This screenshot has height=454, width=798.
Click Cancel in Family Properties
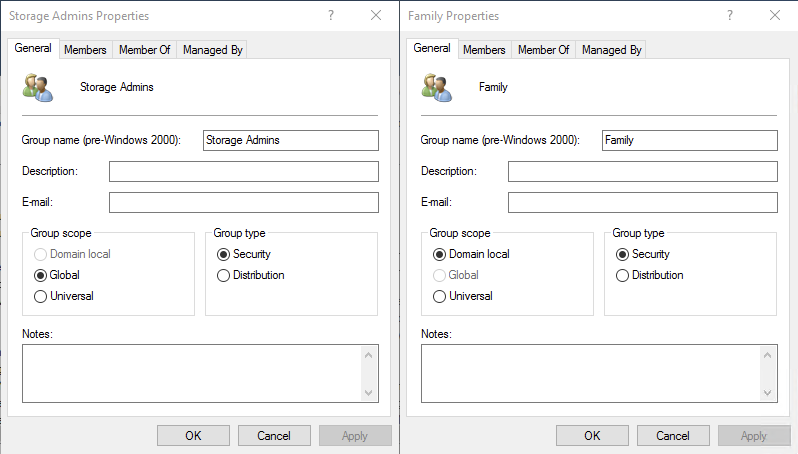click(673, 436)
